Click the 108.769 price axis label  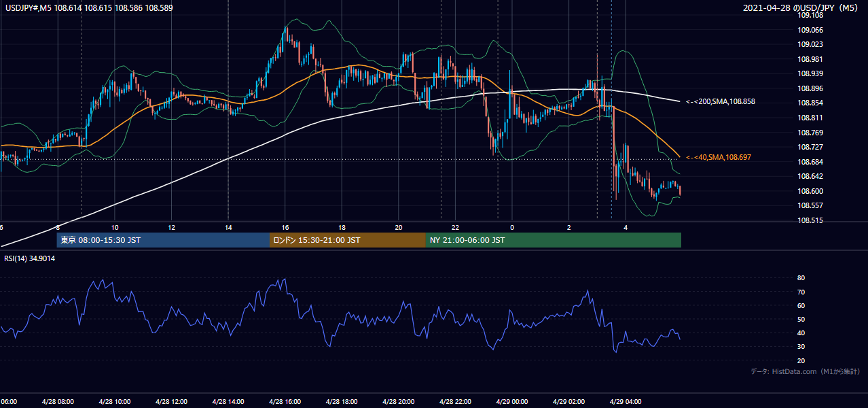coord(810,133)
